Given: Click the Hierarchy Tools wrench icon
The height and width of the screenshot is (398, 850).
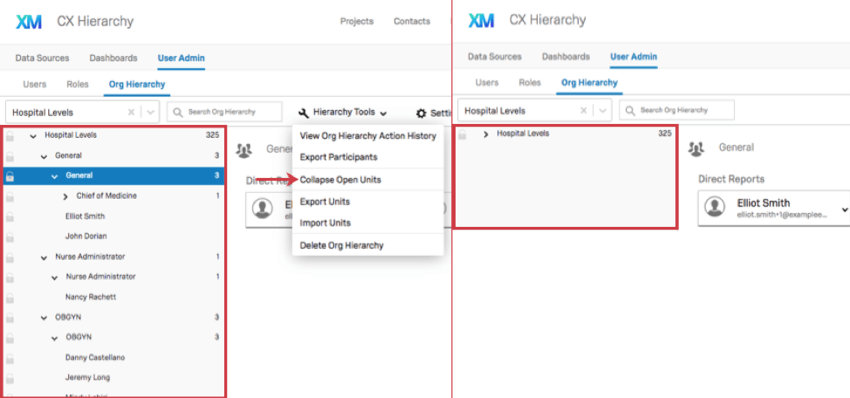Looking at the screenshot, I should click(x=304, y=113).
